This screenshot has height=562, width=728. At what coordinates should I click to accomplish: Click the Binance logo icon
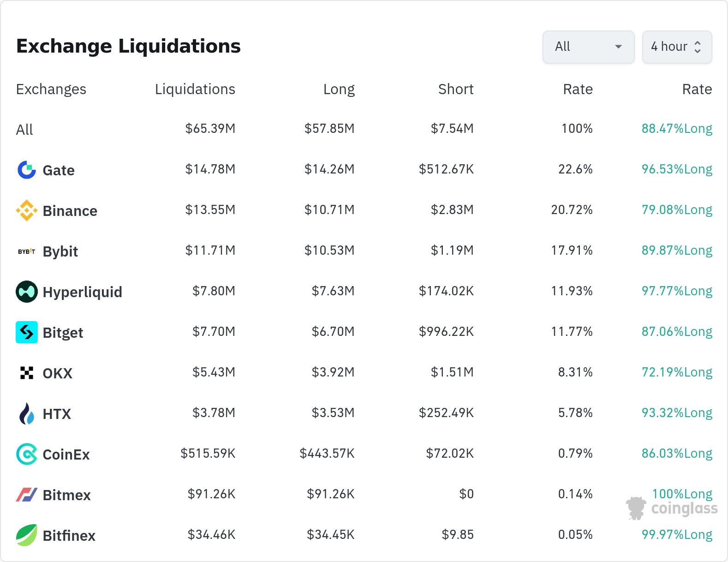tap(27, 210)
